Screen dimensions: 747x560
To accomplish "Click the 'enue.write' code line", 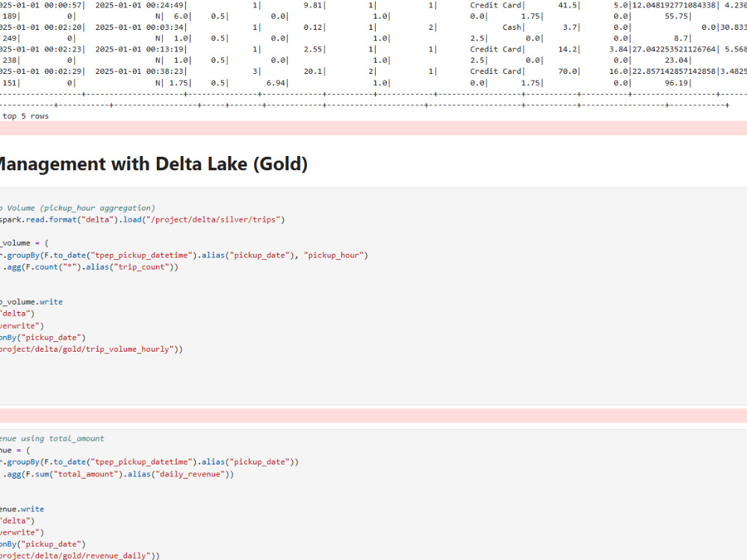I will pos(22,509).
